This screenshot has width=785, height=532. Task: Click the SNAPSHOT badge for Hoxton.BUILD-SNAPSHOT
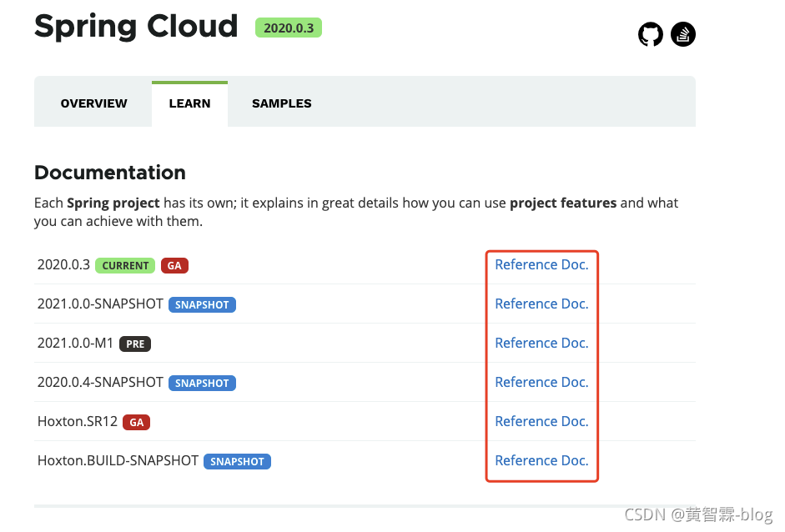237,462
